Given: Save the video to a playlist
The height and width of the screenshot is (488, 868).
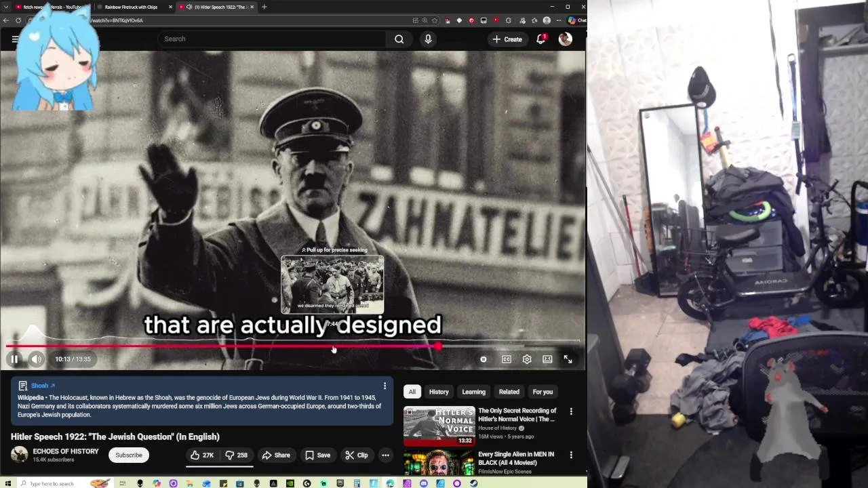Looking at the screenshot, I should pos(317,455).
